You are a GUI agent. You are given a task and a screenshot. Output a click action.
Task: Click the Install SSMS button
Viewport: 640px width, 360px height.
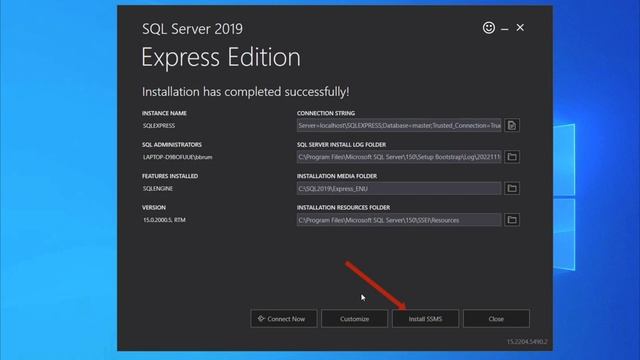425,319
